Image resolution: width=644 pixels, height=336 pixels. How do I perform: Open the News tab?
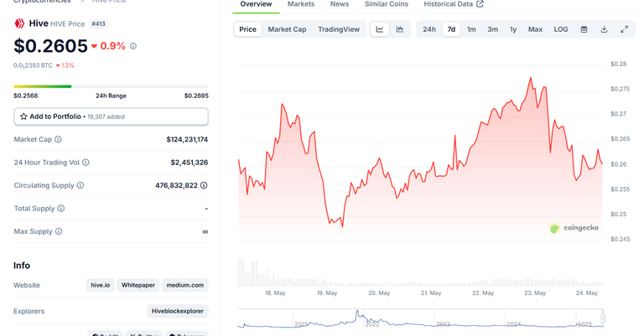340,4
